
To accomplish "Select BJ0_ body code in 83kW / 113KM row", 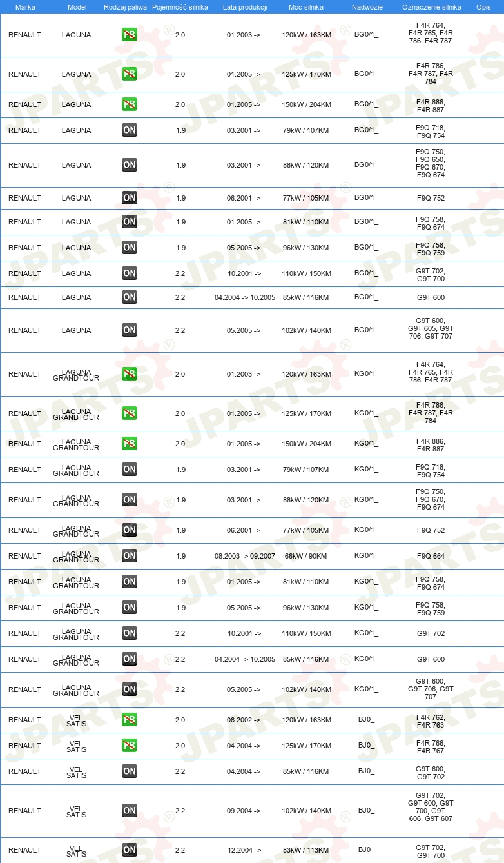I will (366, 850).
